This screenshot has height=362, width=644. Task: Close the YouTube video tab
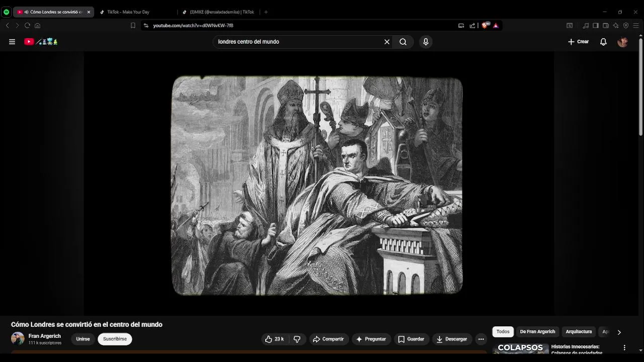(89, 12)
